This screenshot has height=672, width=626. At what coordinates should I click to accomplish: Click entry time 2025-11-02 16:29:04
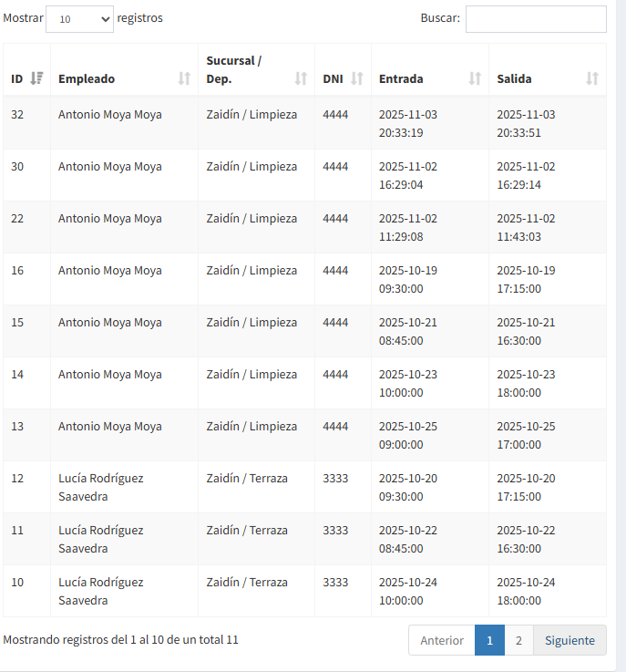(407, 175)
